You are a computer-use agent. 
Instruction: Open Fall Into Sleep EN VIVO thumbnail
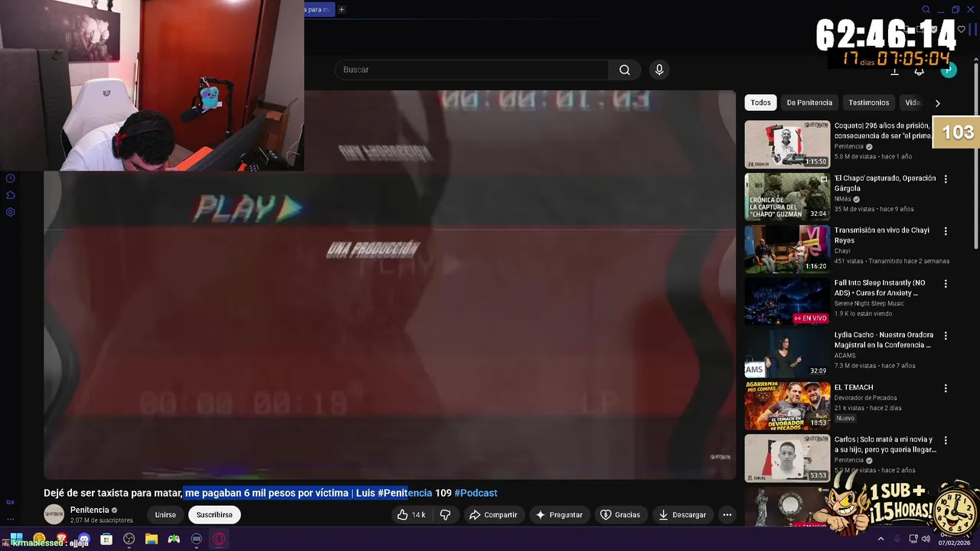tap(787, 301)
